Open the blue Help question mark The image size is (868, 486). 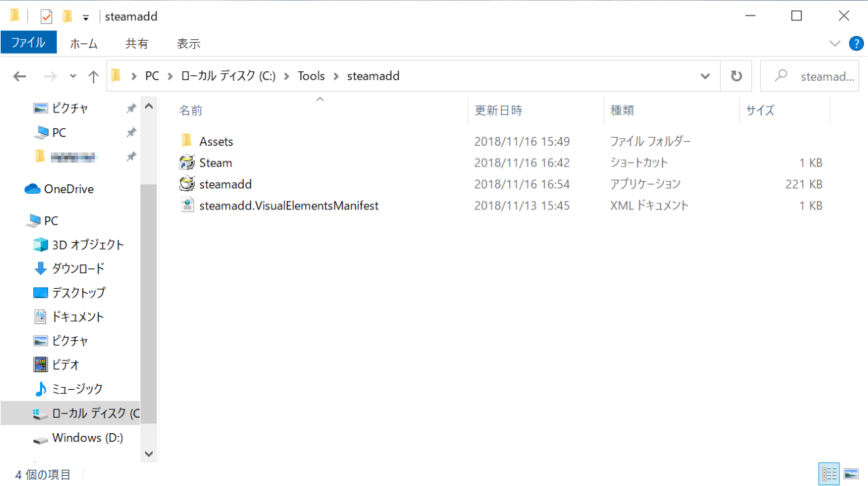pyautogui.click(x=856, y=43)
